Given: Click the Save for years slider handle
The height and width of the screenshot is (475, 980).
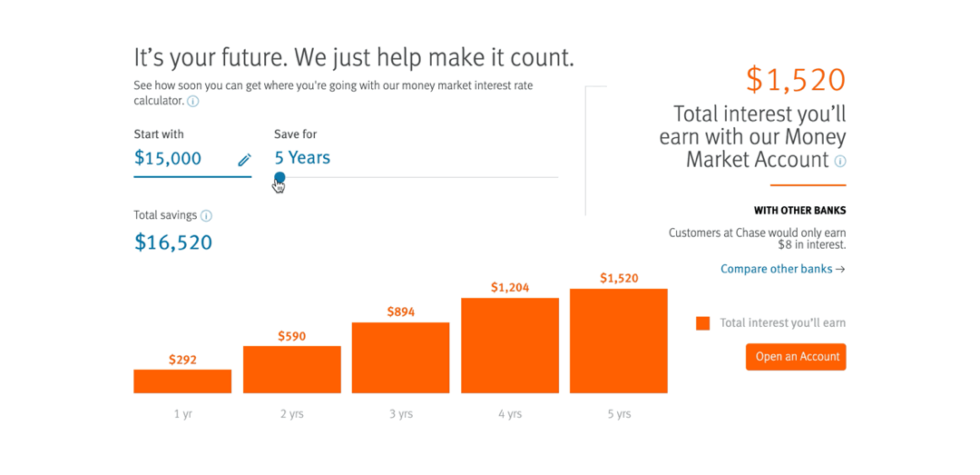Looking at the screenshot, I should pyautogui.click(x=279, y=178).
